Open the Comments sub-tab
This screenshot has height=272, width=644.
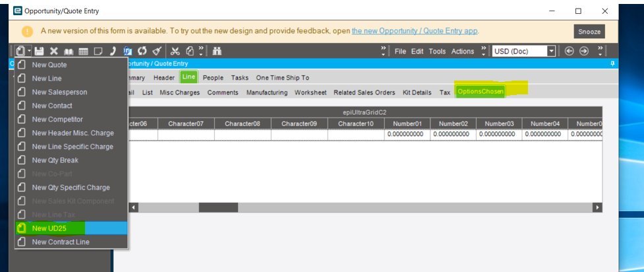click(223, 92)
